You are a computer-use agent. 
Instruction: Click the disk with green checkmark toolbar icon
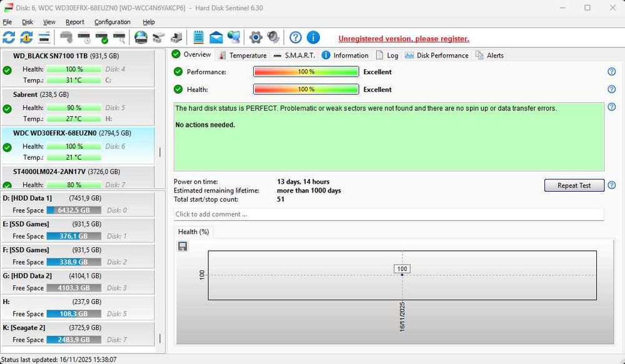coord(102,37)
